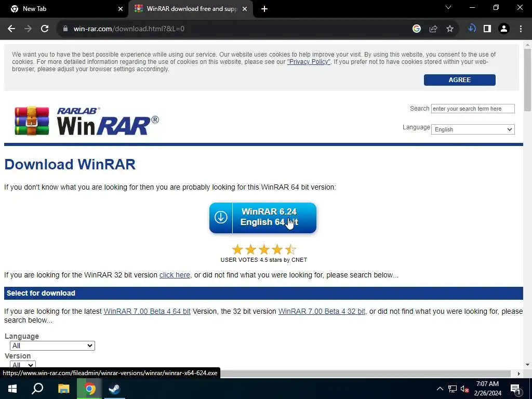This screenshot has height=399, width=532.
Task: Click the CNET star rating
Action: pos(263,250)
